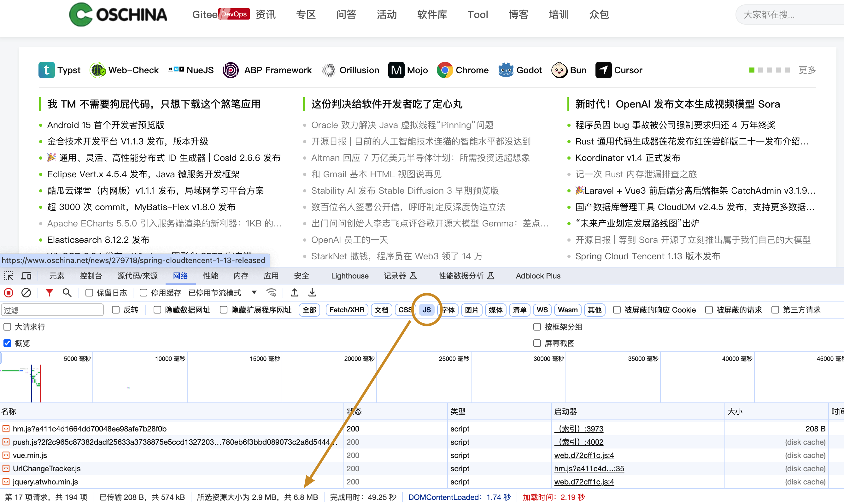844x504 pixels.
Task: Open the 已停用节流模式 throttling dropdown
Action: 254,292
